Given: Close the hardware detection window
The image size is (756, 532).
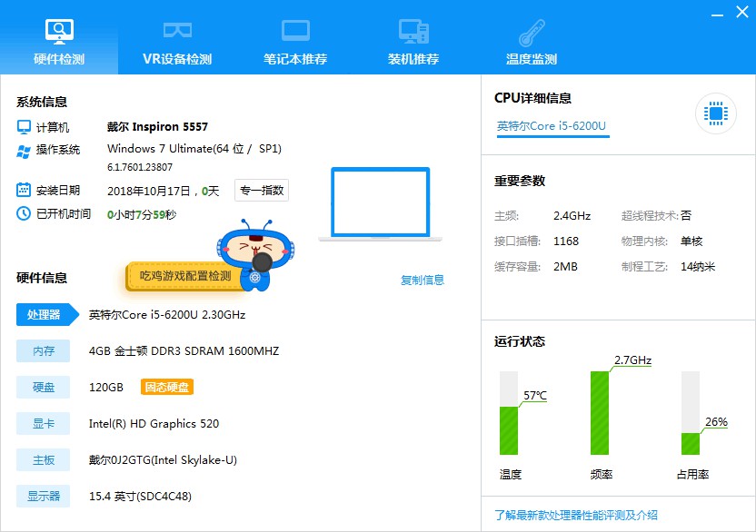Looking at the screenshot, I should [x=742, y=12].
